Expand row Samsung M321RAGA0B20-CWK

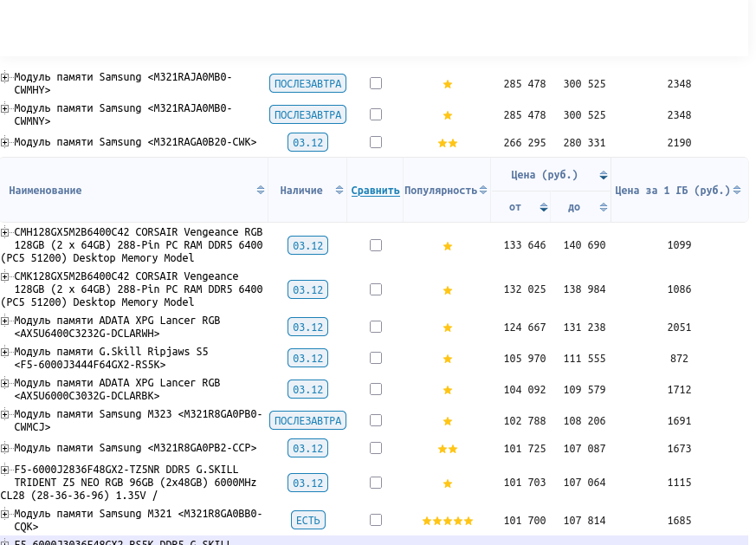pyautogui.click(x=4, y=142)
